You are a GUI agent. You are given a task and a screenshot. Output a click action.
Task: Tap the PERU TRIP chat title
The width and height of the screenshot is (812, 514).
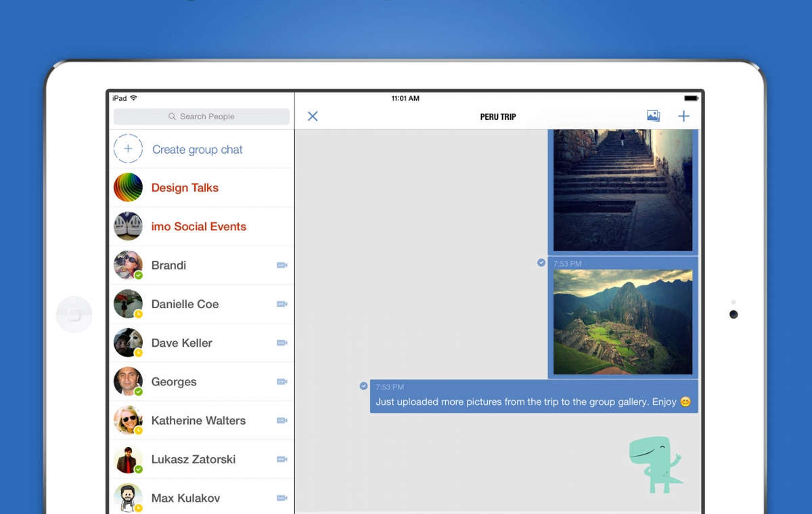498,116
